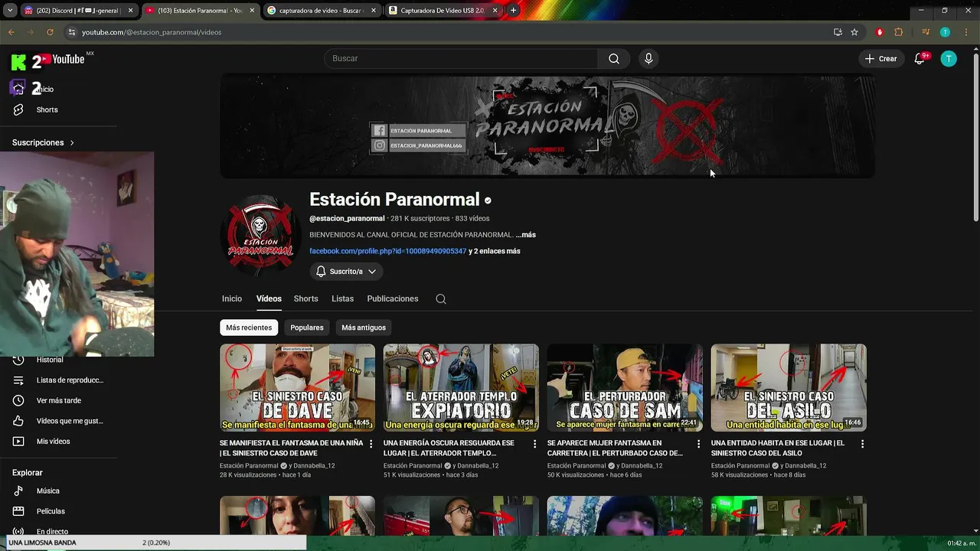
Task: Switch to Listas channel tab
Action: click(x=342, y=298)
